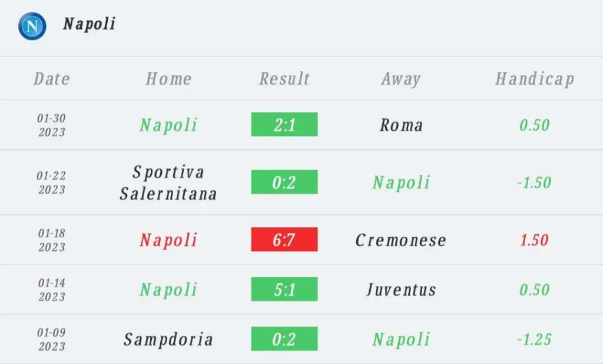Click red Napoli in the Cremonese row
The image size is (603, 364).
pos(168,240)
